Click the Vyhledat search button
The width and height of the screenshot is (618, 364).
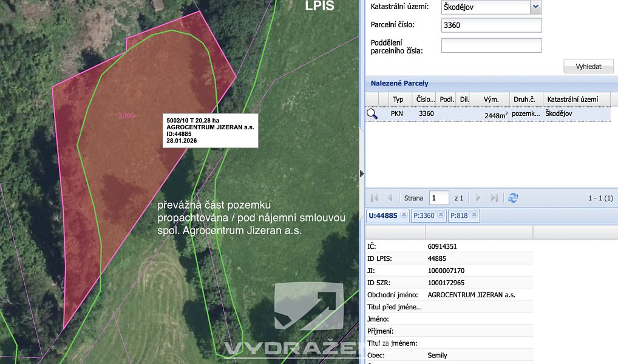pos(588,66)
